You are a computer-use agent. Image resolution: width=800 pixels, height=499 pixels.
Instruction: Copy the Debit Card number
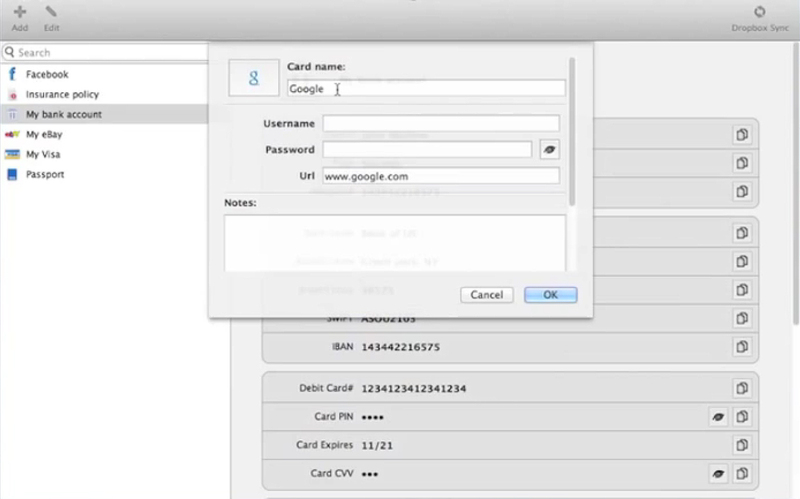pyautogui.click(x=742, y=388)
